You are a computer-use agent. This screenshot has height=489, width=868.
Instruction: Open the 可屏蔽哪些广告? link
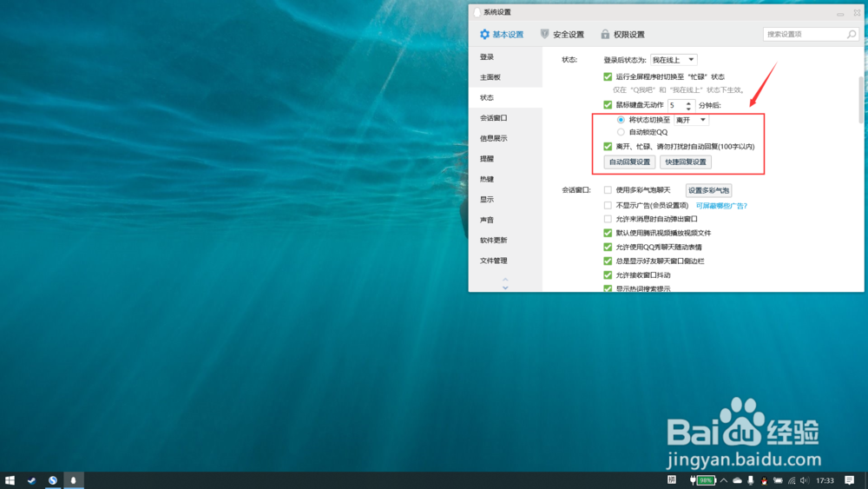point(721,206)
